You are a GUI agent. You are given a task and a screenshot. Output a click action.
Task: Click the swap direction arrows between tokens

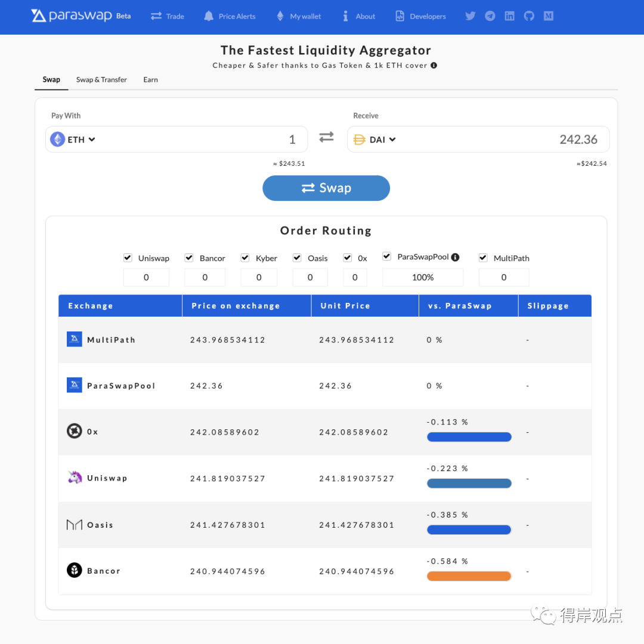pos(327,137)
